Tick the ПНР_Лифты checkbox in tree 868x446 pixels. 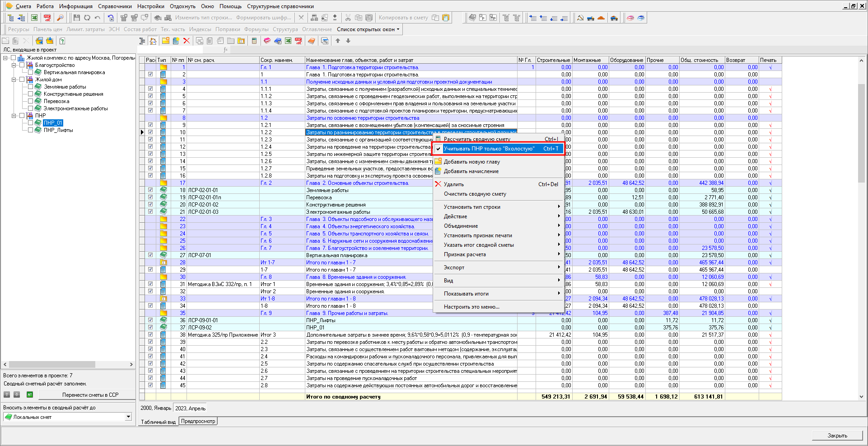pyautogui.click(x=30, y=130)
